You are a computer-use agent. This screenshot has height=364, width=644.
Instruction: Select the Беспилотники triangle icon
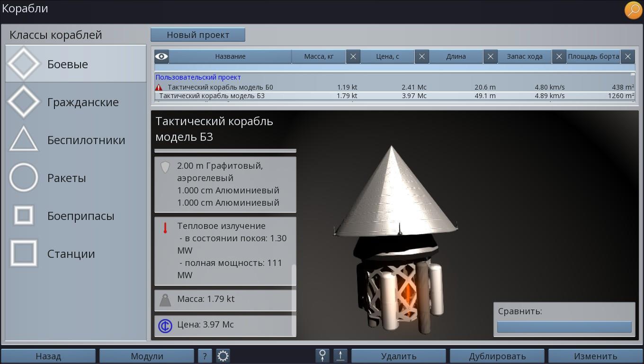(x=24, y=139)
